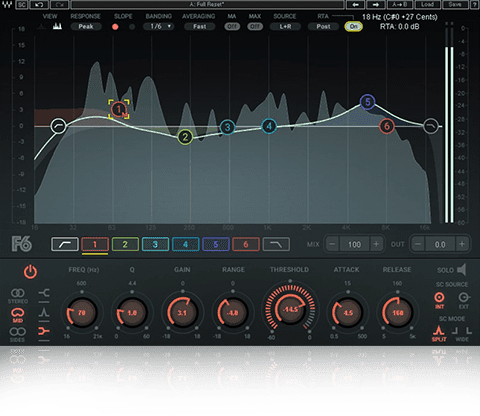Toggle the MAX Off switch

pos(255,27)
